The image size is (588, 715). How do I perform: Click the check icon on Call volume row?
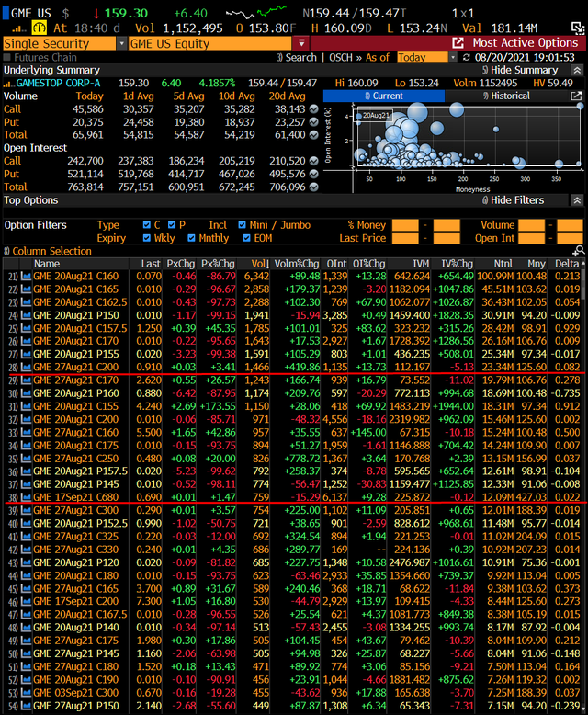[x=313, y=109]
